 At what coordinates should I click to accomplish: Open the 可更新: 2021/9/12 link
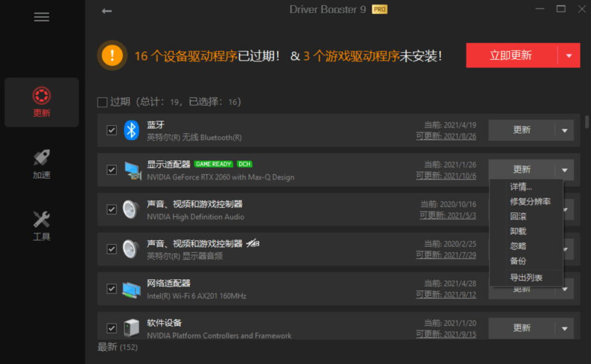tap(446, 294)
